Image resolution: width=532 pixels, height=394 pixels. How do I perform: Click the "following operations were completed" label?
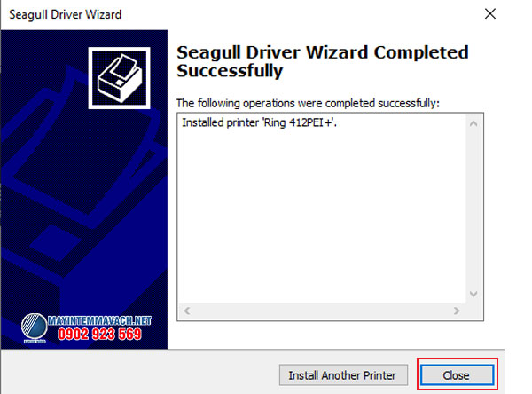tap(308, 103)
